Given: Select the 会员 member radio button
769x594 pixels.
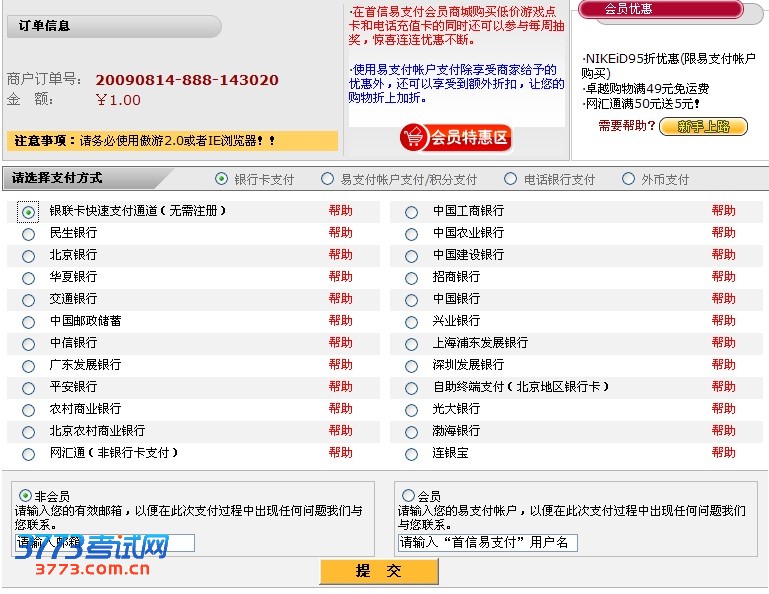Looking at the screenshot, I should (408, 496).
